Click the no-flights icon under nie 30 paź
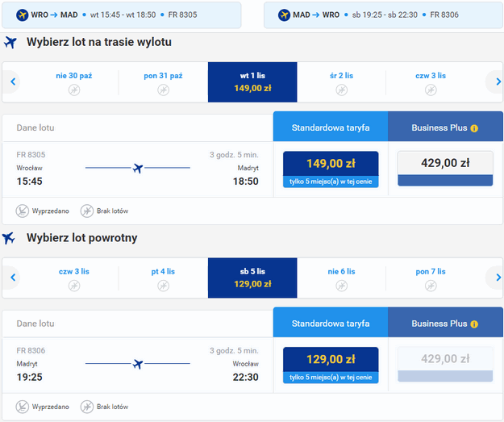 (x=74, y=90)
